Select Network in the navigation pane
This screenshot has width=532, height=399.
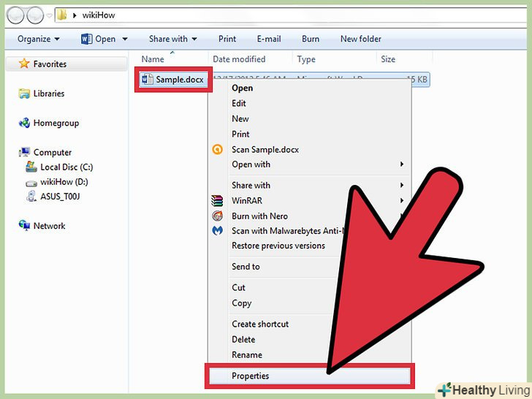[50, 226]
